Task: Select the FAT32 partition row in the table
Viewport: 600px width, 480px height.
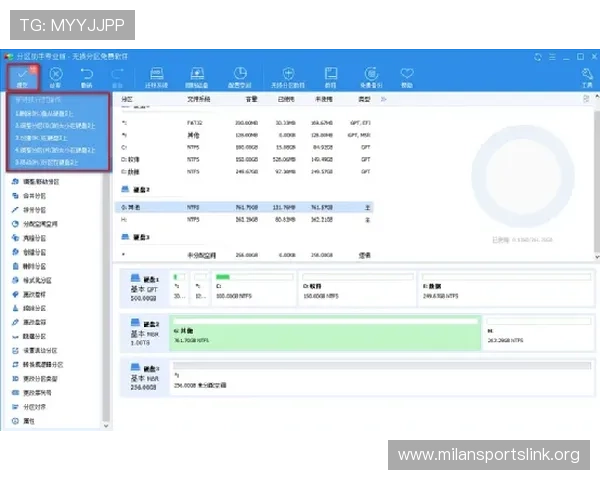Action: pos(245,123)
